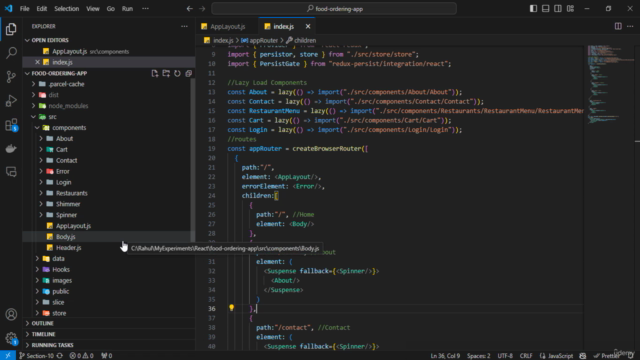The width and height of the screenshot is (640, 360).
Task: Open the Source Control view
Action: (x=11, y=76)
